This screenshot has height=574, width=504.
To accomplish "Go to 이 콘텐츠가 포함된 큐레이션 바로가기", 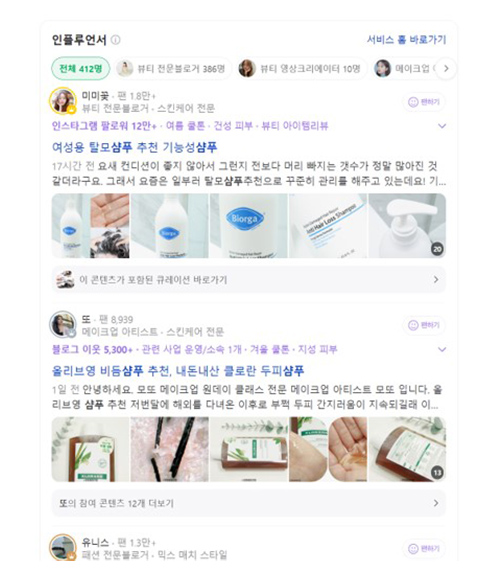I will 249,280.
